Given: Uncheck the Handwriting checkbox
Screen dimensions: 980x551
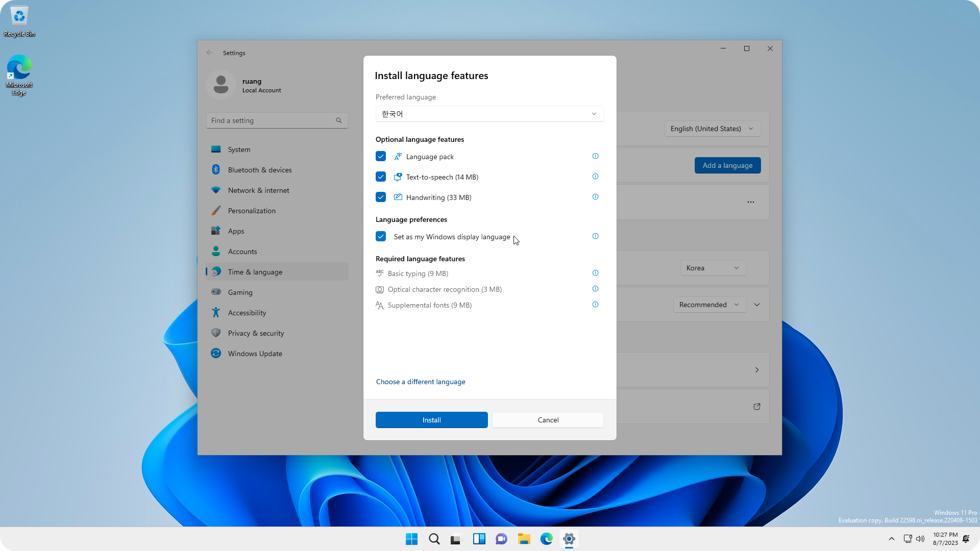Looking at the screenshot, I should click(381, 197).
